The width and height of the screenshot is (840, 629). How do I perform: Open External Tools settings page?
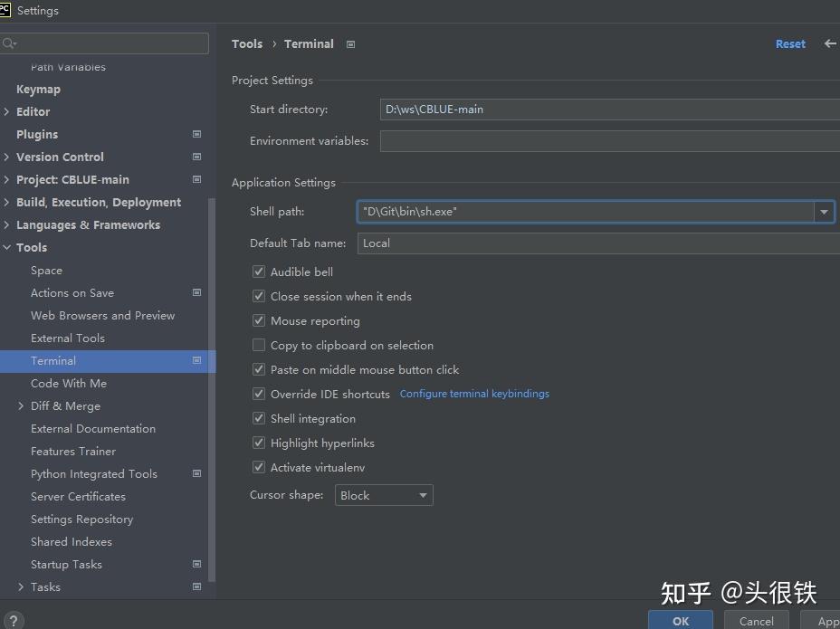click(68, 338)
